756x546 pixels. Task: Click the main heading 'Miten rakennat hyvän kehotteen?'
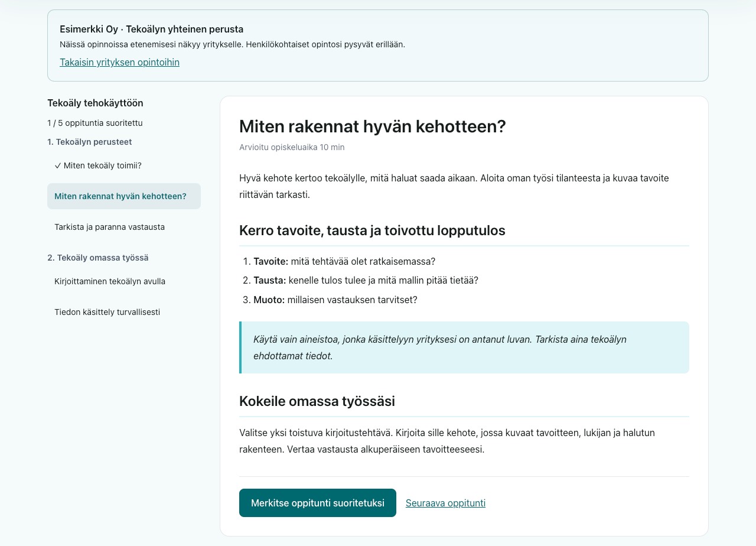[x=373, y=126]
